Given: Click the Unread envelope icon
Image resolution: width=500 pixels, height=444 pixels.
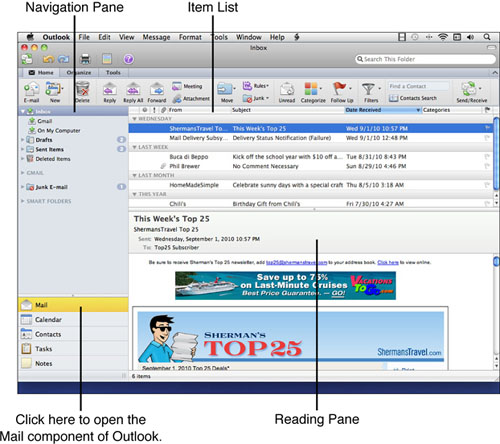Looking at the screenshot, I should click(287, 89).
